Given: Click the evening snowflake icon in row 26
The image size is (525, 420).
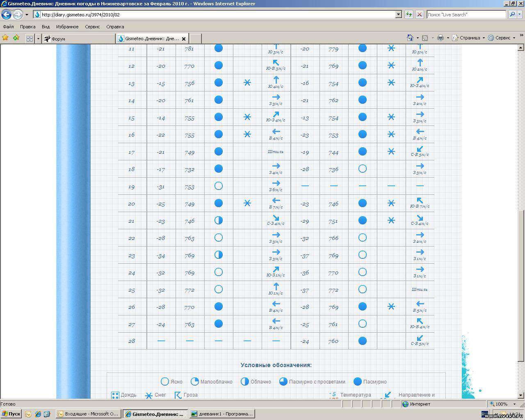Looking at the screenshot, I should (391, 306).
